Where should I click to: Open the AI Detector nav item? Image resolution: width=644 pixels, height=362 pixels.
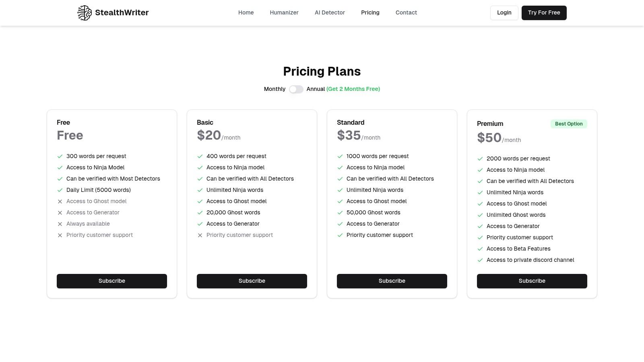point(330,13)
